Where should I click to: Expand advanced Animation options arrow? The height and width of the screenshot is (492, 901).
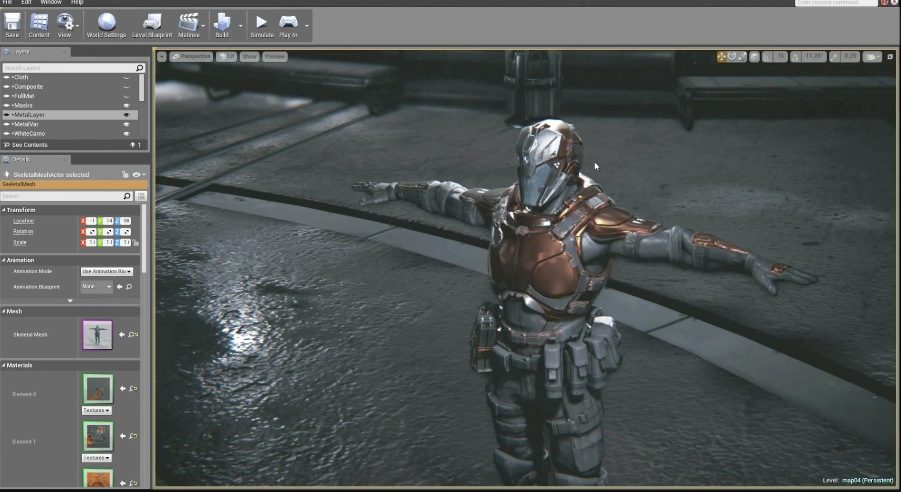click(70, 301)
